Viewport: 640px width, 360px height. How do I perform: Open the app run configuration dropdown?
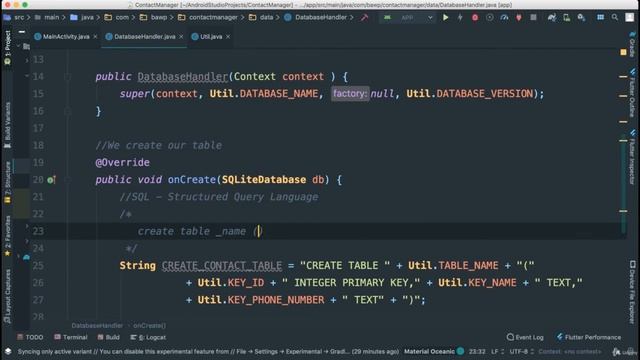pyautogui.click(x=408, y=18)
